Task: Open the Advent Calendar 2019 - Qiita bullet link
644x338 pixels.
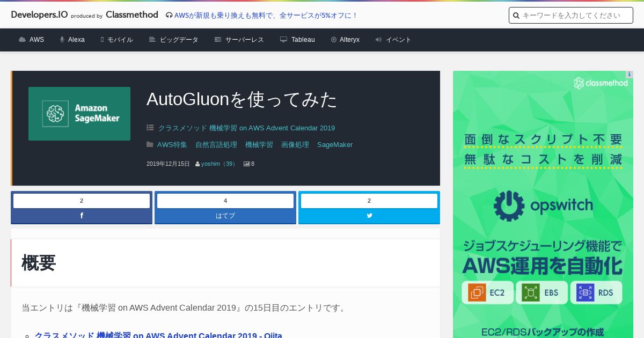Action: (x=158, y=335)
